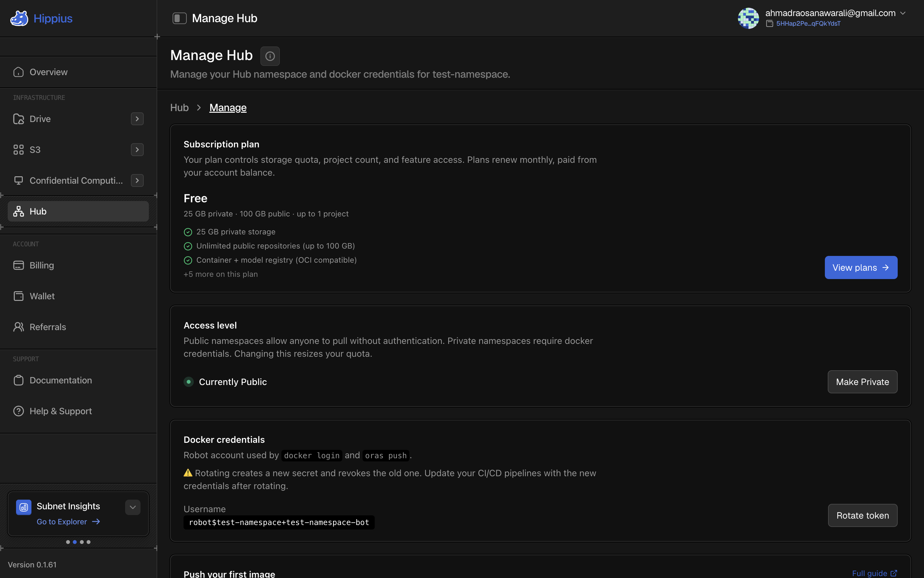Click the Help & Support question icon
Screen dimensions: 924x578
18,411
